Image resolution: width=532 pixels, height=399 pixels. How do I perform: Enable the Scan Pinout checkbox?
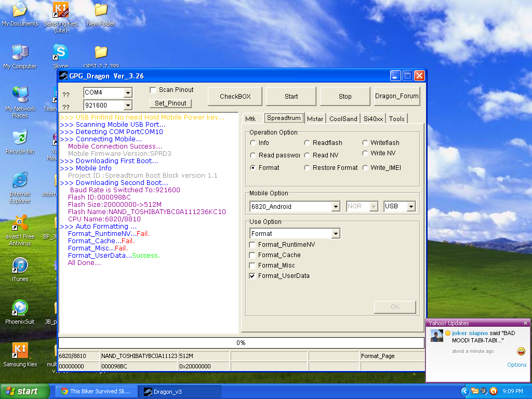pyautogui.click(x=153, y=90)
